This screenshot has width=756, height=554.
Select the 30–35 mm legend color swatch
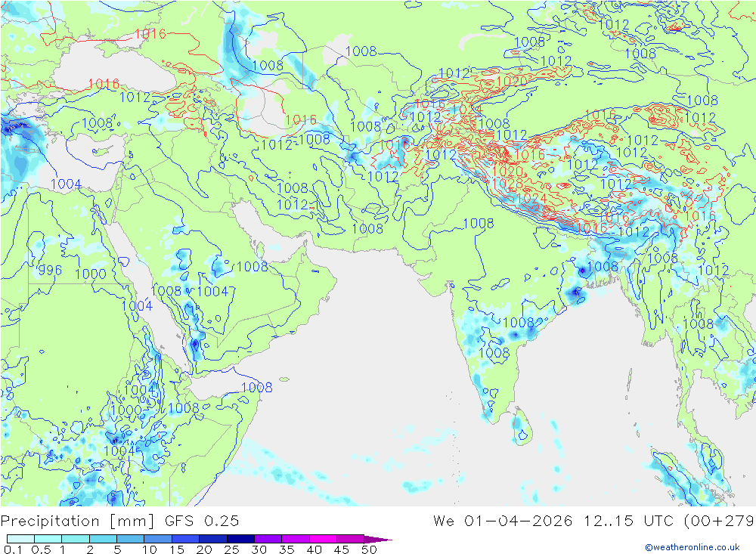tap(268, 539)
